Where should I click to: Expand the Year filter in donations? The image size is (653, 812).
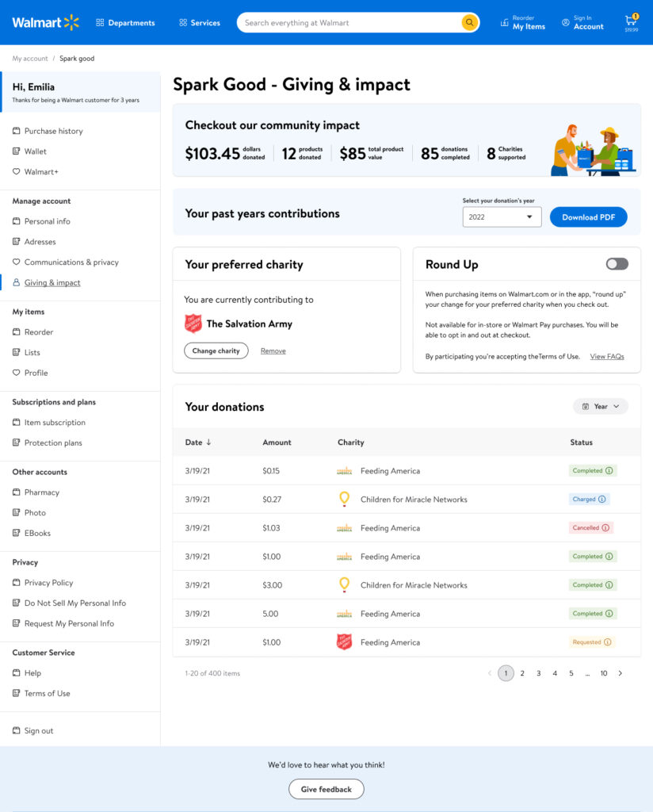[600, 407]
